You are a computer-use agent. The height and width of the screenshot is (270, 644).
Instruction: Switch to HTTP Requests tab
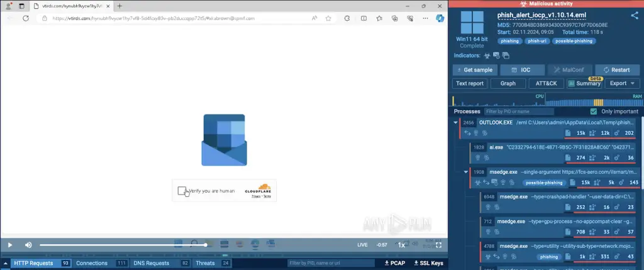pyautogui.click(x=40, y=263)
